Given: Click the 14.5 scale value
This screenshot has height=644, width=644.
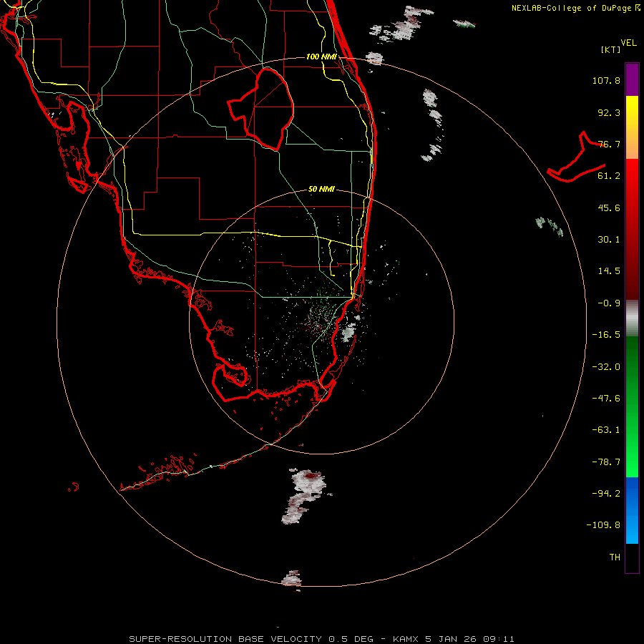Looking at the screenshot, I should 609,271.
